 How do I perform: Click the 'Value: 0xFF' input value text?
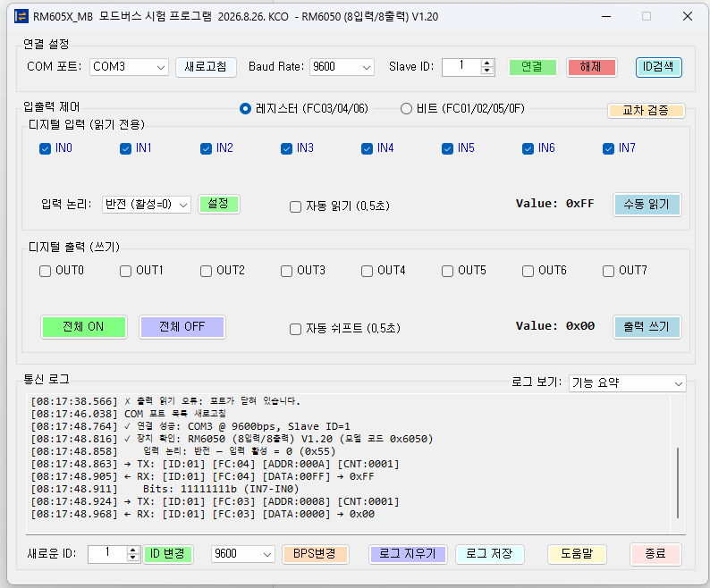[555, 204]
